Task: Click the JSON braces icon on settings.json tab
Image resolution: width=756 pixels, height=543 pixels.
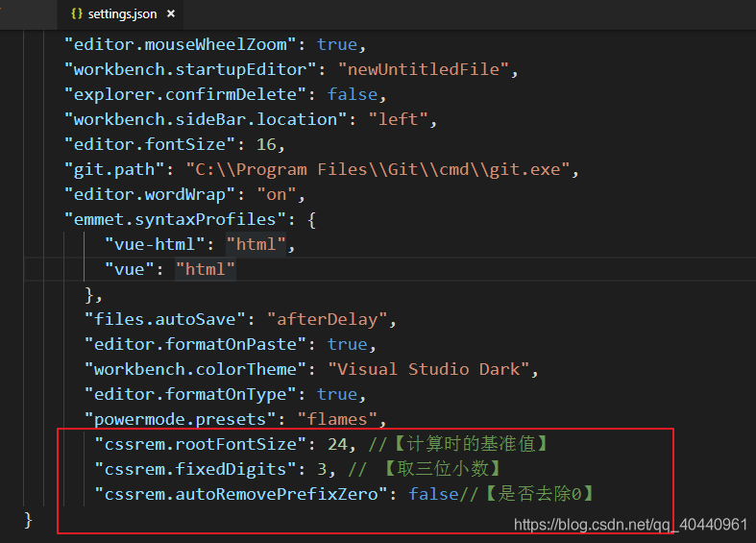Action: tap(76, 14)
